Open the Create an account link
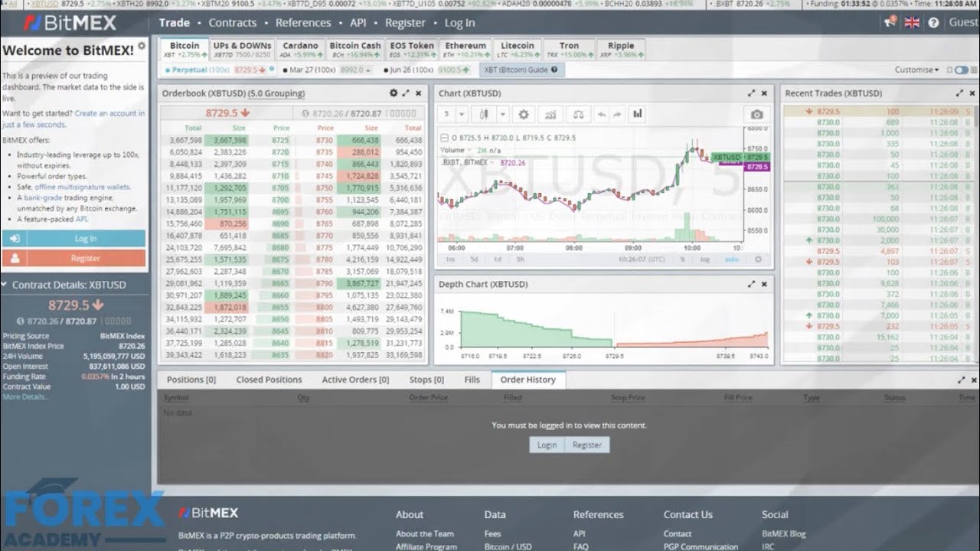Screen dimensions: 980x551 (x=109, y=113)
